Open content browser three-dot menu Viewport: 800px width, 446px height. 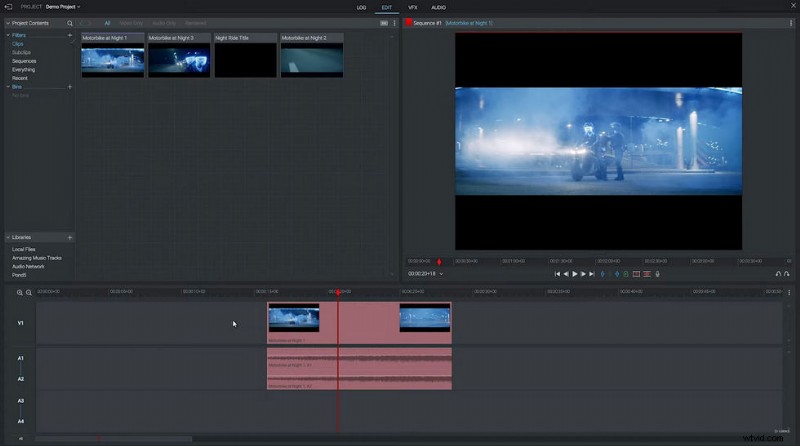pos(394,23)
